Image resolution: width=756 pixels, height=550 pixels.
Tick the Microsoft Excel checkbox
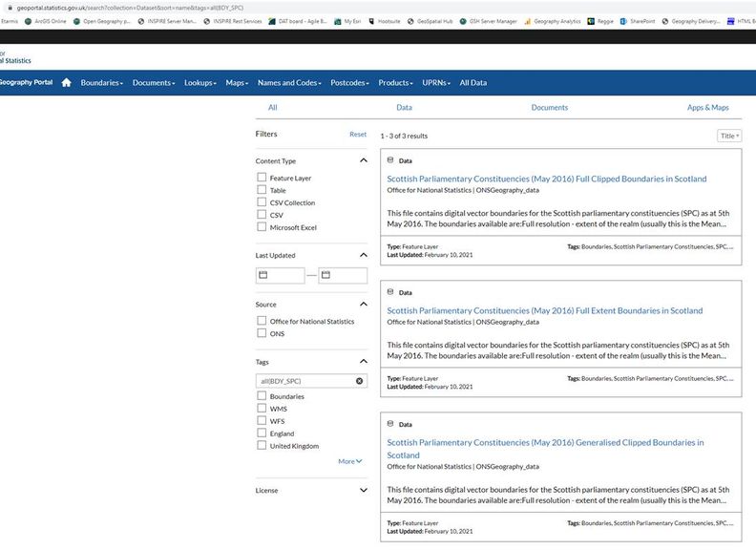pos(262,226)
